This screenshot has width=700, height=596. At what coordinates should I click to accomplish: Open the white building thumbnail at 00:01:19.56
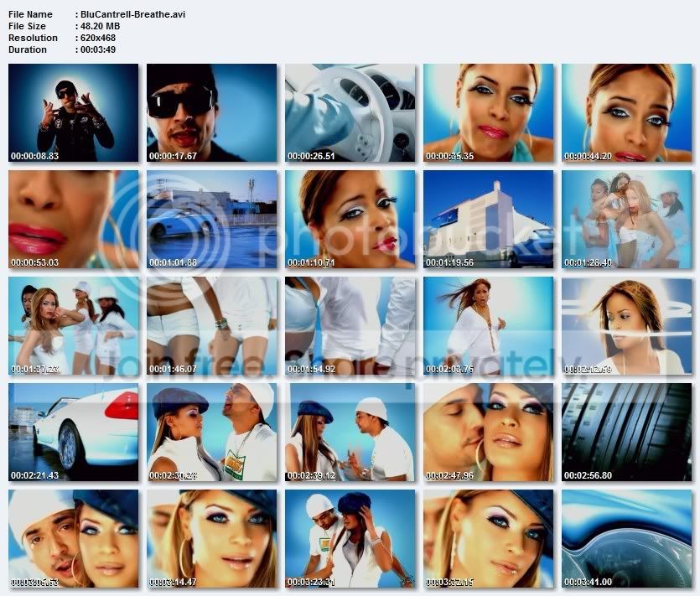pos(489,219)
